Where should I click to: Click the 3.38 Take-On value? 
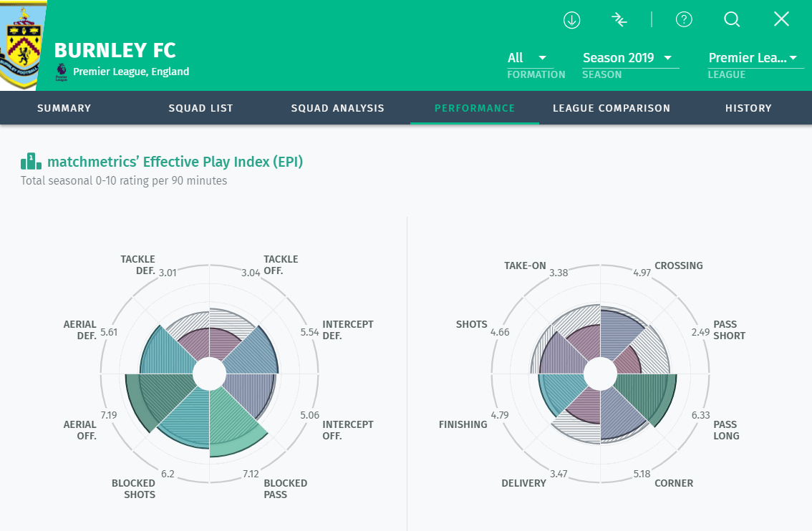click(x=559, y=273)
